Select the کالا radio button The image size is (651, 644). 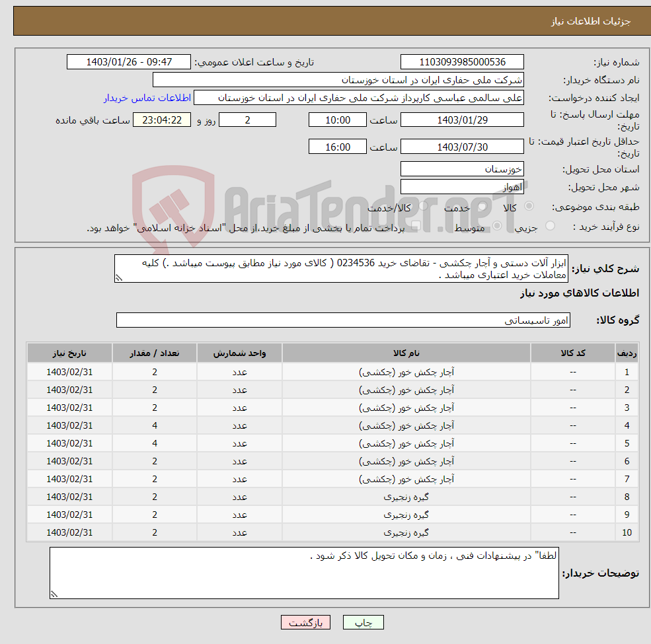point(529,206)
